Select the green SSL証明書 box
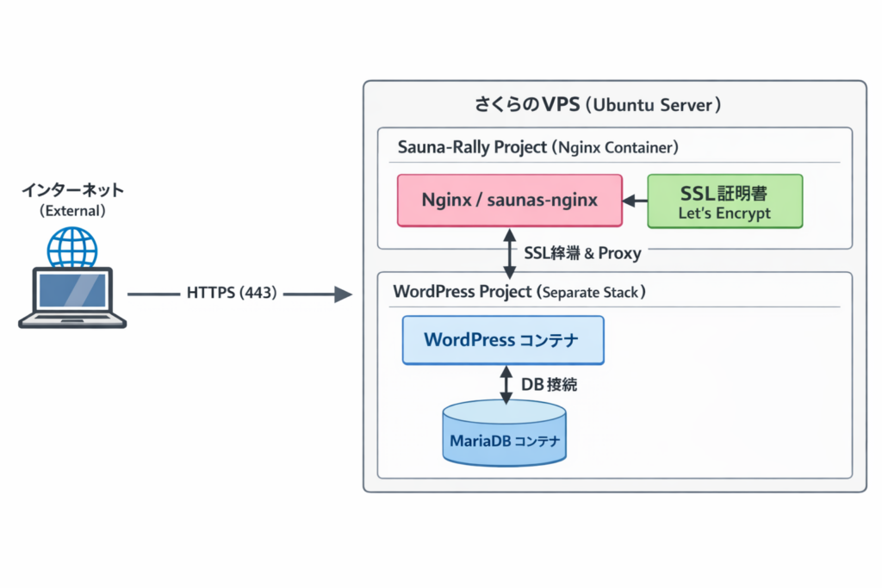The image size is (882, 588). [x=724, y=201]
